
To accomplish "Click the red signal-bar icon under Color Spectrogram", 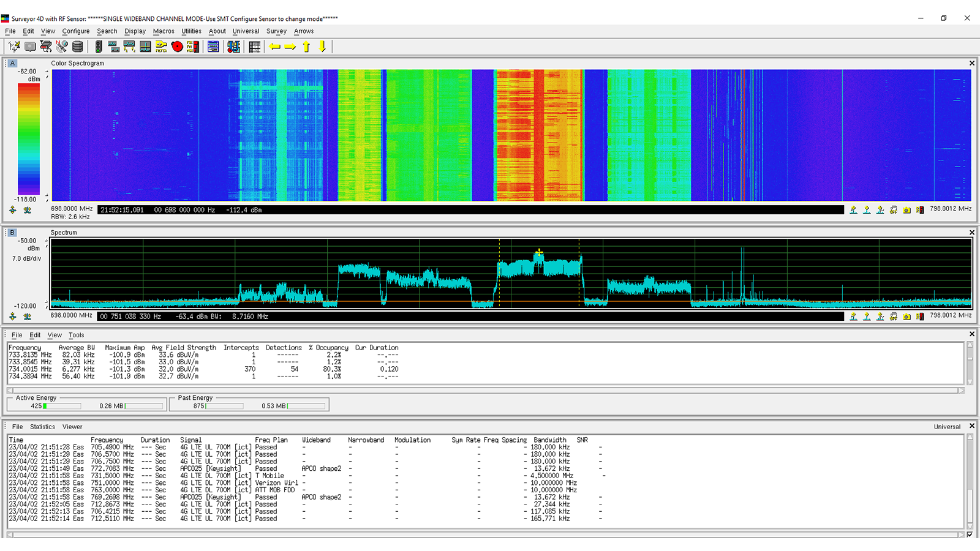I will click(x=920, y=210).
